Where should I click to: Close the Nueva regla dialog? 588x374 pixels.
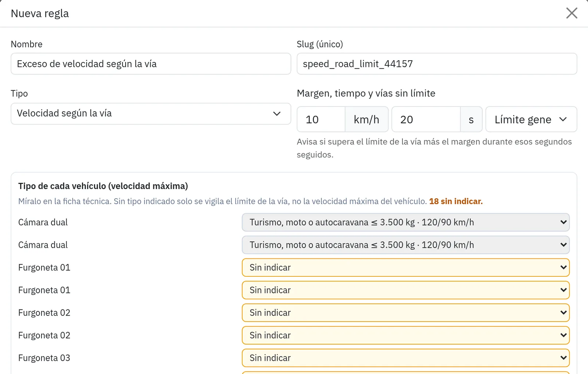(571, 13)
